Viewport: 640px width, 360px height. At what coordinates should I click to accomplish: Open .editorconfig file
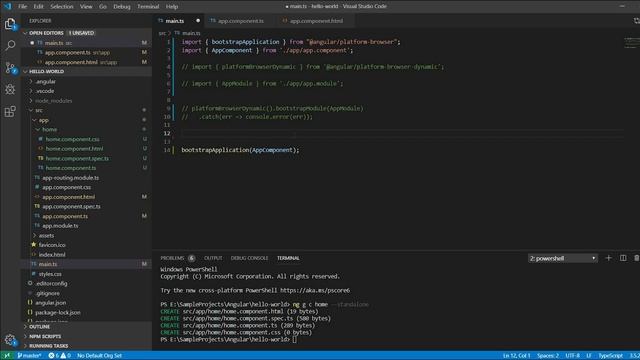pos(51,283)
